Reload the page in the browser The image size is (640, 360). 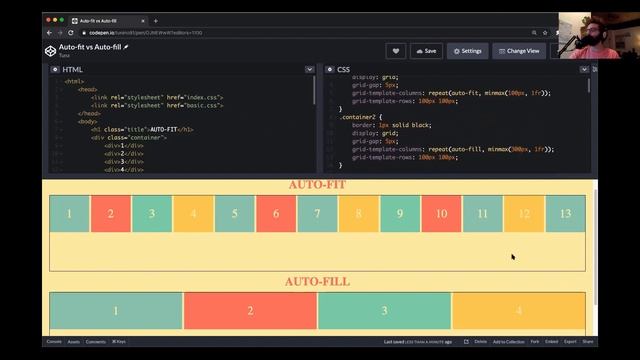[x=71, y=33]
